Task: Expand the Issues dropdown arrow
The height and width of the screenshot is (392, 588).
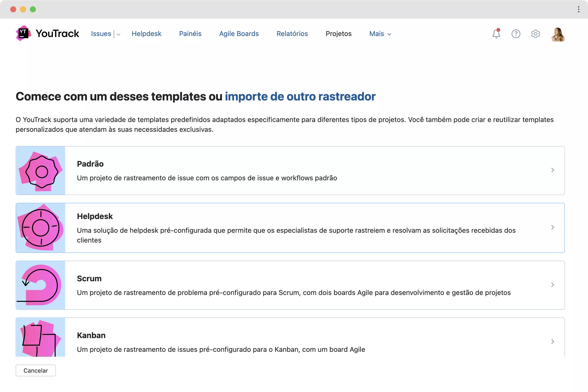Action: pyautogui.click(x=119, y=34)
